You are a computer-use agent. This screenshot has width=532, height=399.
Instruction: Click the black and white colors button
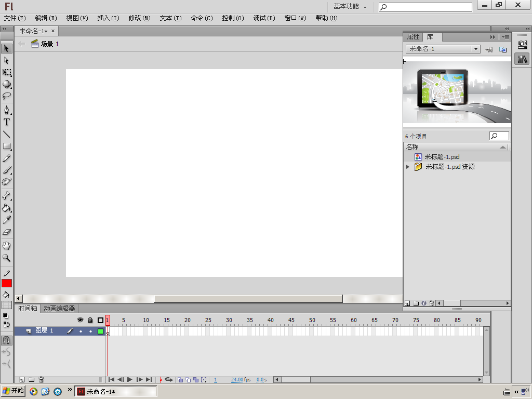coord(6,316)
